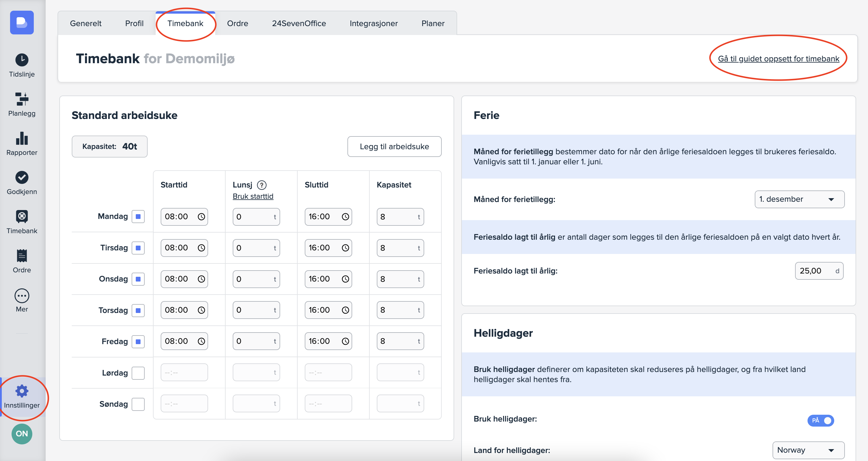Toggle the Bruk helligdager switch
Viewport: 868px width, 461px height.
click(820, 421)
